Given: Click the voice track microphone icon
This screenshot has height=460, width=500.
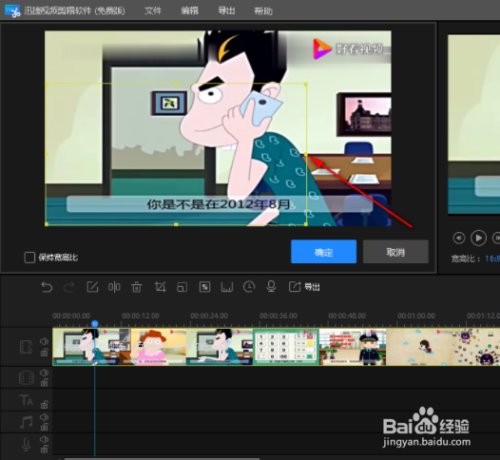Looking at the screenshot, I should [26, 445].
